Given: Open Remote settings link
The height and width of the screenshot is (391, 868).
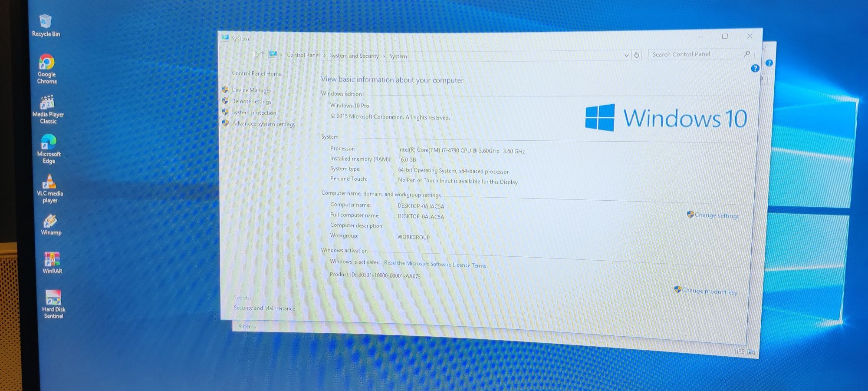Looking at the screenshot, I should click(x=251, y=101).
